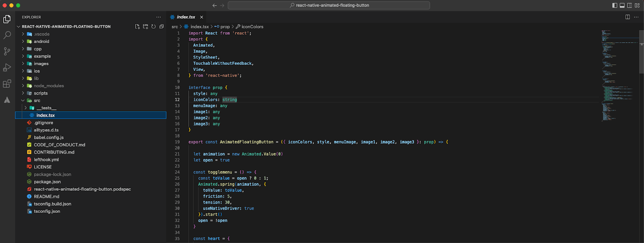Toggle the primary side bar visibility

coord(615,5)
